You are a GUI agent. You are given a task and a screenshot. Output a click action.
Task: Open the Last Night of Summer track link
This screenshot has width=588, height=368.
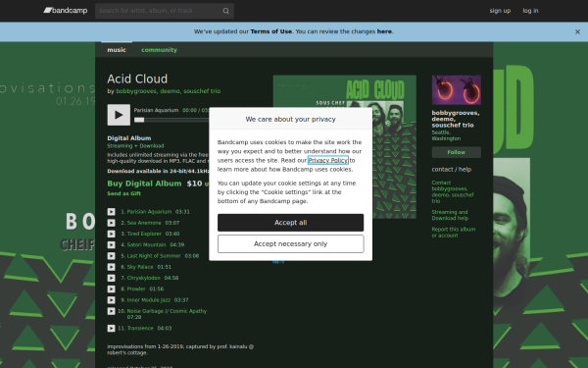154,256
